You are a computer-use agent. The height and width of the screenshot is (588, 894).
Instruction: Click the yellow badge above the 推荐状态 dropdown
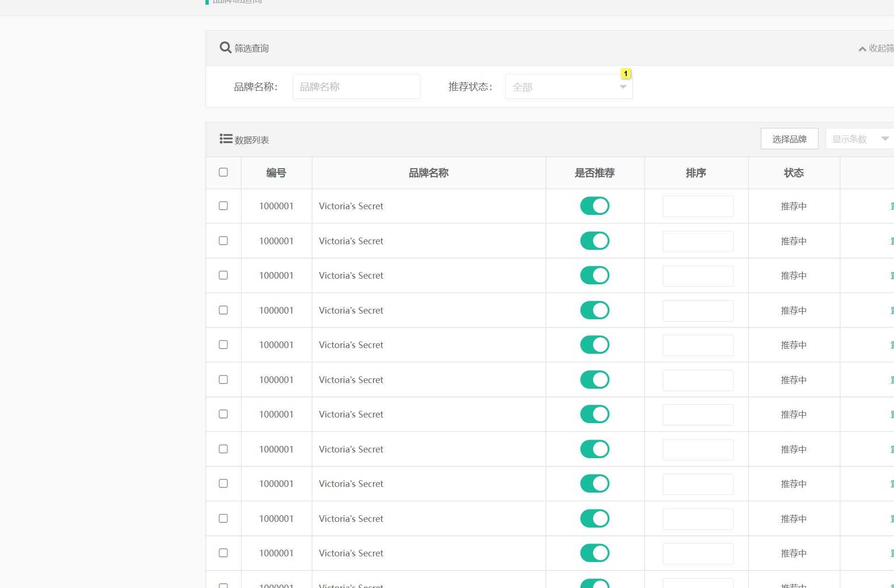coord(626,73)
